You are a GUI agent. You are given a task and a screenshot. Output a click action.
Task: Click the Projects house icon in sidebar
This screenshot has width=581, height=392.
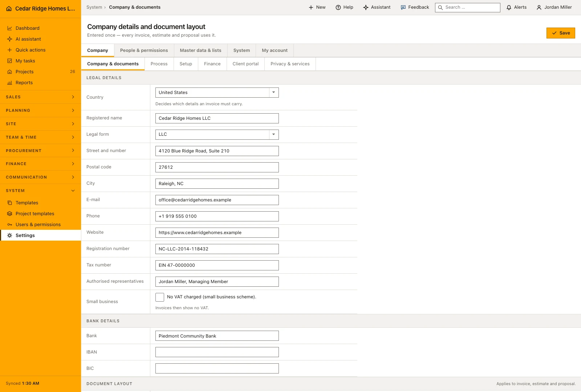[x=10, y=72]
